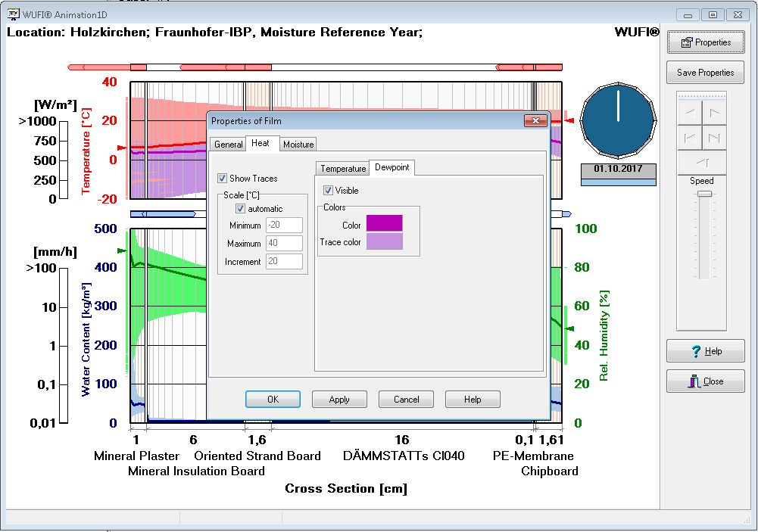
Task: Switch to the General tab
Action: pyautogui.click(x=228, y=144)
